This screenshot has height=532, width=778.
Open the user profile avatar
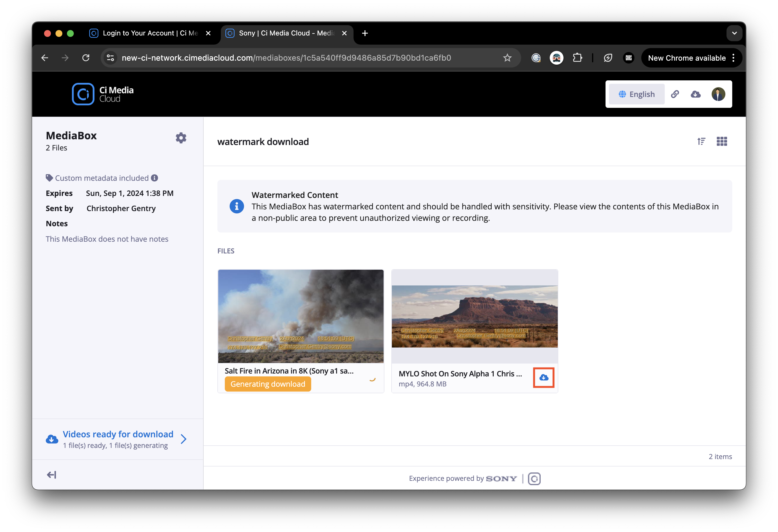tap(719, 94)
